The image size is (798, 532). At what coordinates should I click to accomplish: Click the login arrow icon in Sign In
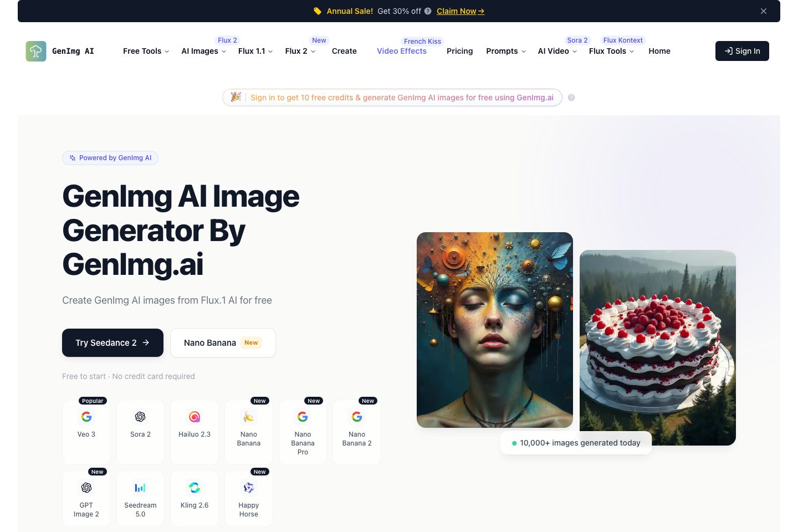[729, 51]
